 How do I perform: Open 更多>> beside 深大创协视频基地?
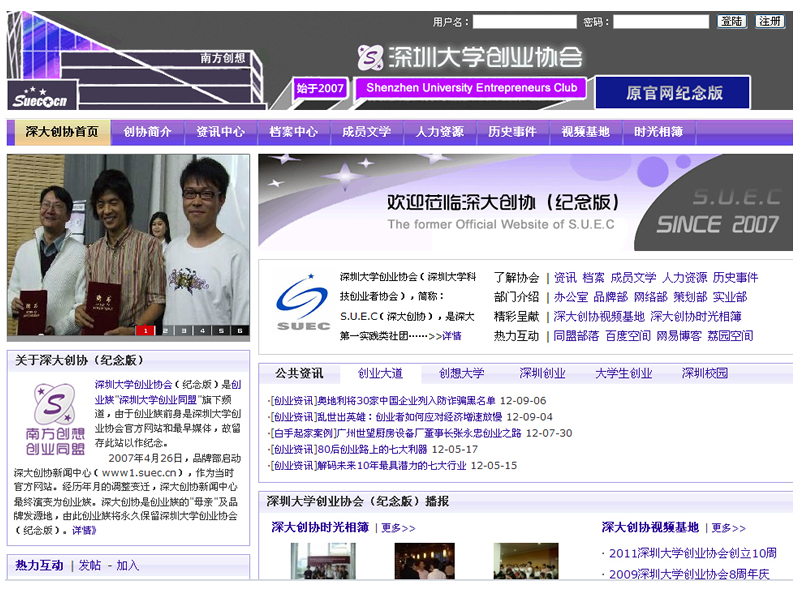(x=729, y=528)
